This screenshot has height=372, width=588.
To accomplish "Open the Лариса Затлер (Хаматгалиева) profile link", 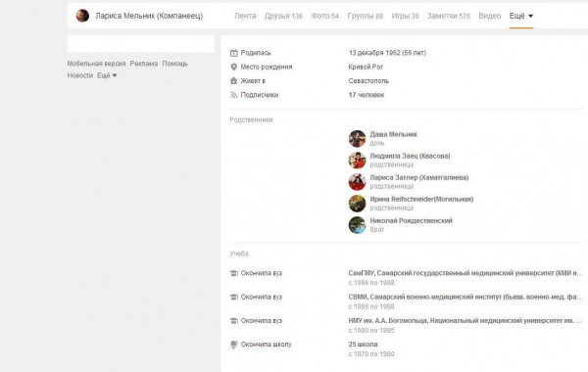I will 418,177.
